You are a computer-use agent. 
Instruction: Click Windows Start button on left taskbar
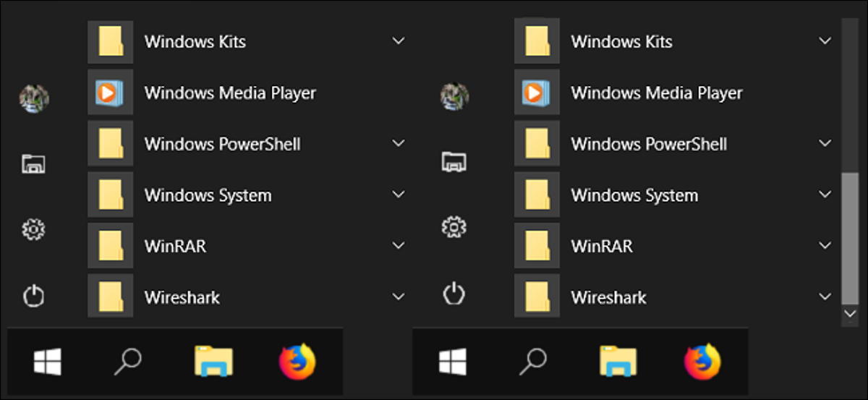[x=48, y=361]
